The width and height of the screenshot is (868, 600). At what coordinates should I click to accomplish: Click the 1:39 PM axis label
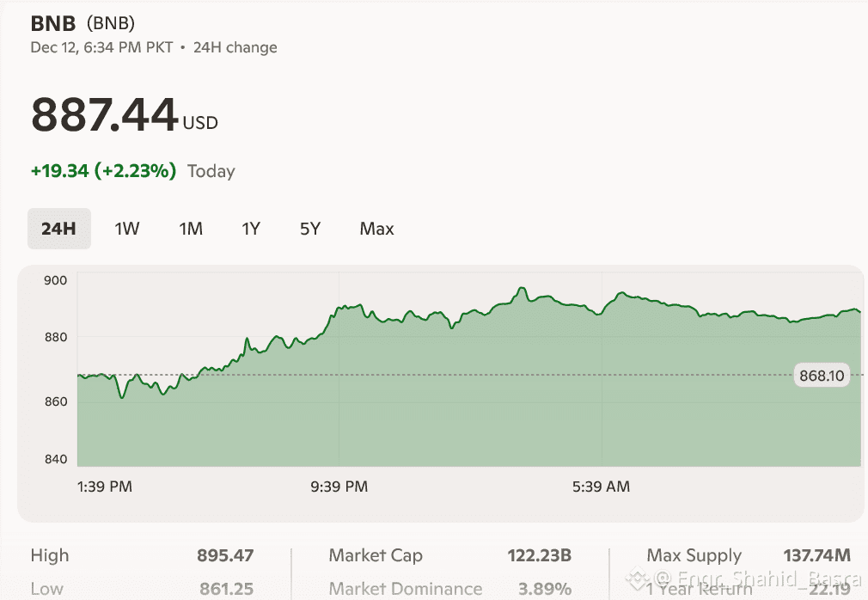tap(105, 487)
